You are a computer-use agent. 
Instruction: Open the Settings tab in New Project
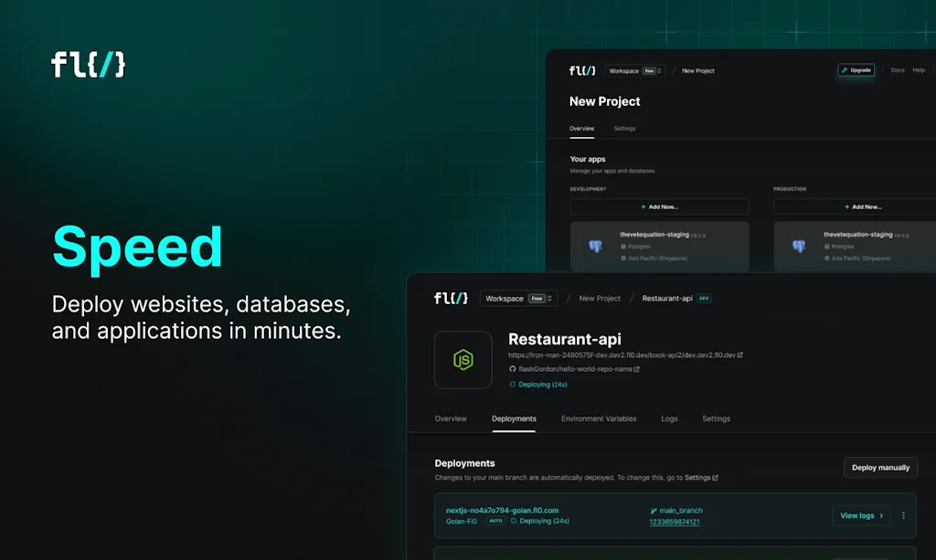(x=624, y=129)
